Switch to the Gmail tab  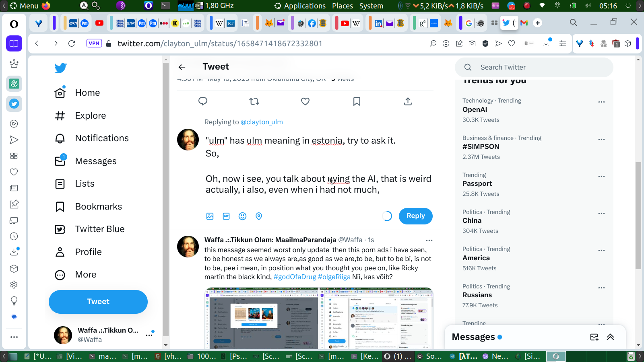524,23
